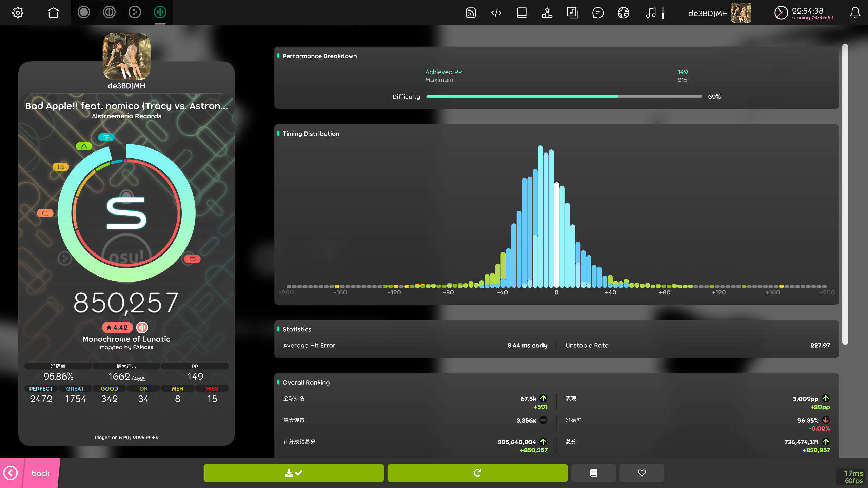Favourite beatmap with heart button
Viewport: 868px width, 488px height.
(642, 473)
